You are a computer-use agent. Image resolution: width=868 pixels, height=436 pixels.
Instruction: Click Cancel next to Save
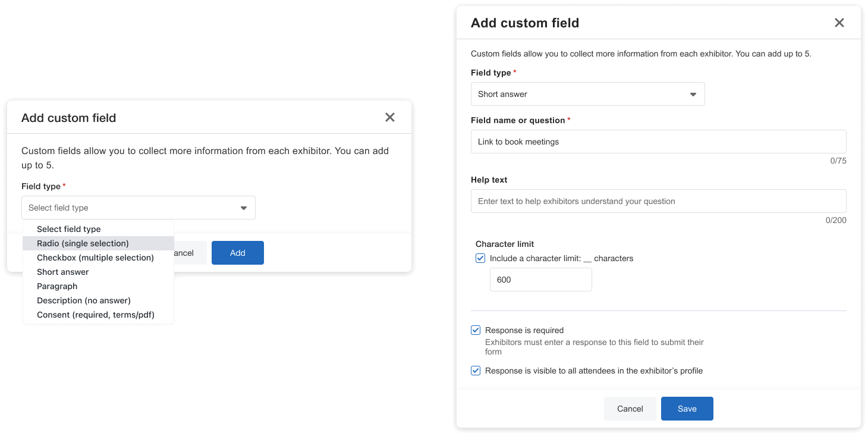(630, 409)
